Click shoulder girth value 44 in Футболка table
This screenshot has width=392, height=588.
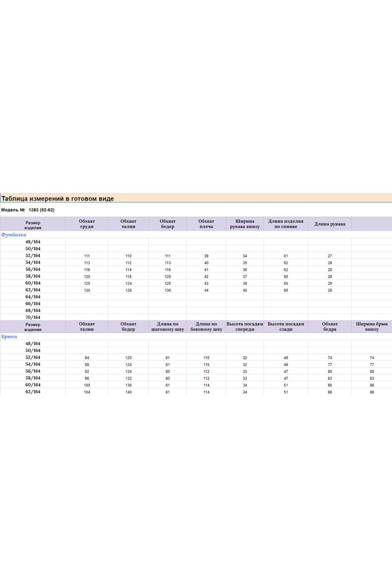tap(206, 290)
